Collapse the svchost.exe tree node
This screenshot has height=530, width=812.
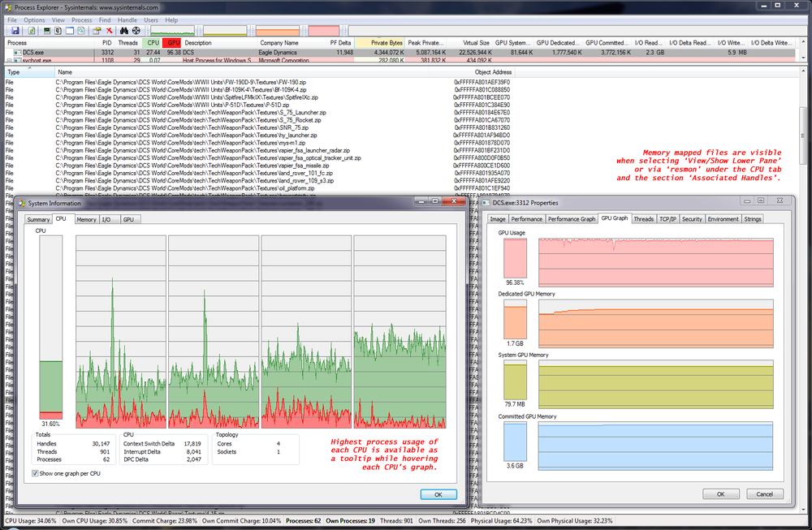[9, 60]
